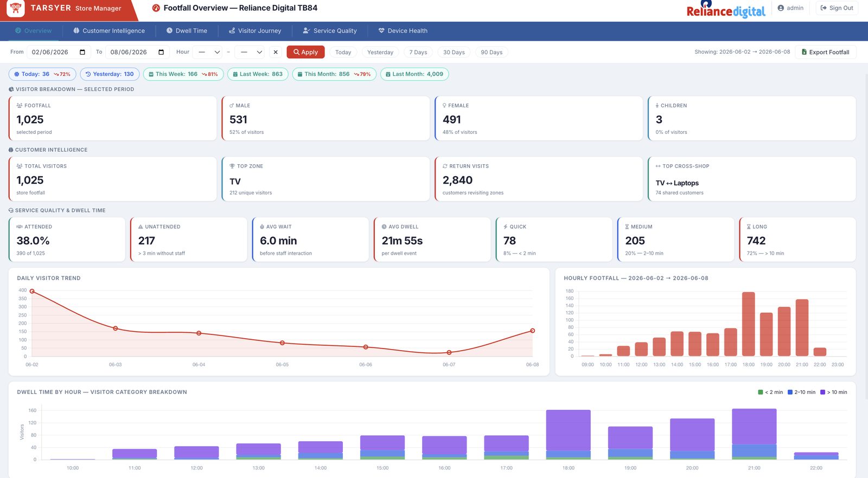Click the Avg Dwell 21m 55s value
The image size is (868, 478).
click(x=402, y=241)
